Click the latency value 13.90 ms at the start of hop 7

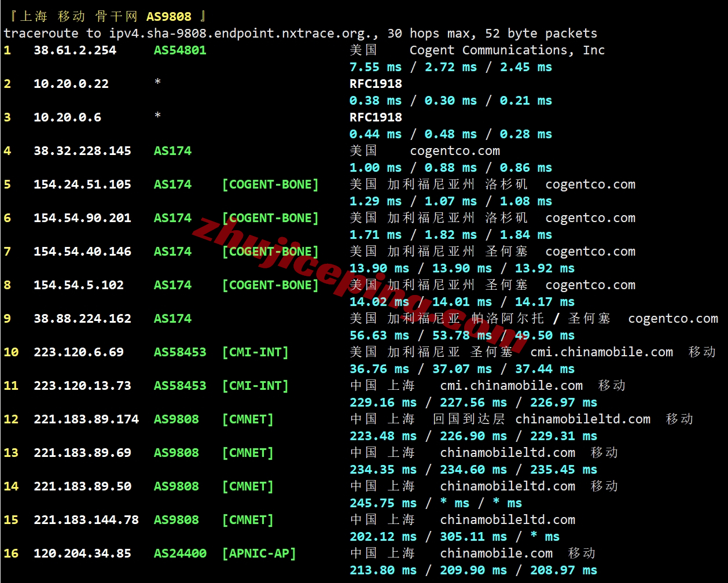click(380, 268)
